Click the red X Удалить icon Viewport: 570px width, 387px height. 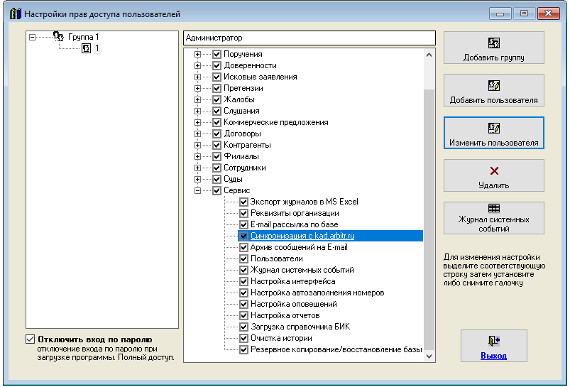click(494, 171)
